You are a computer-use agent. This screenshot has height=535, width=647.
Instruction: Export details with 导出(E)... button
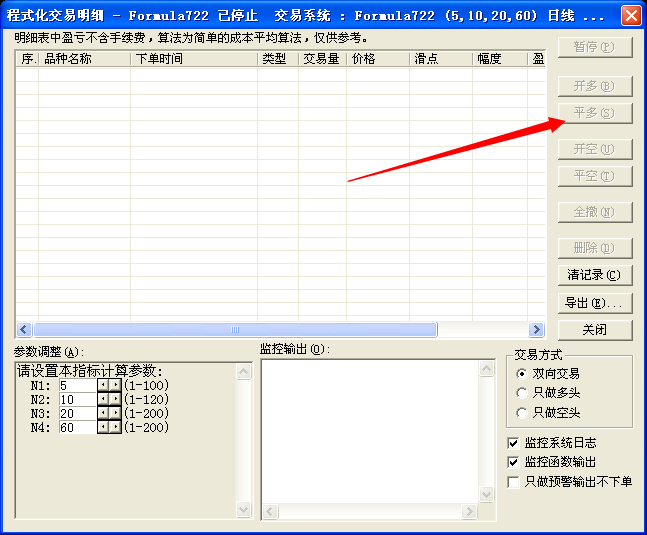click(595, 303)
